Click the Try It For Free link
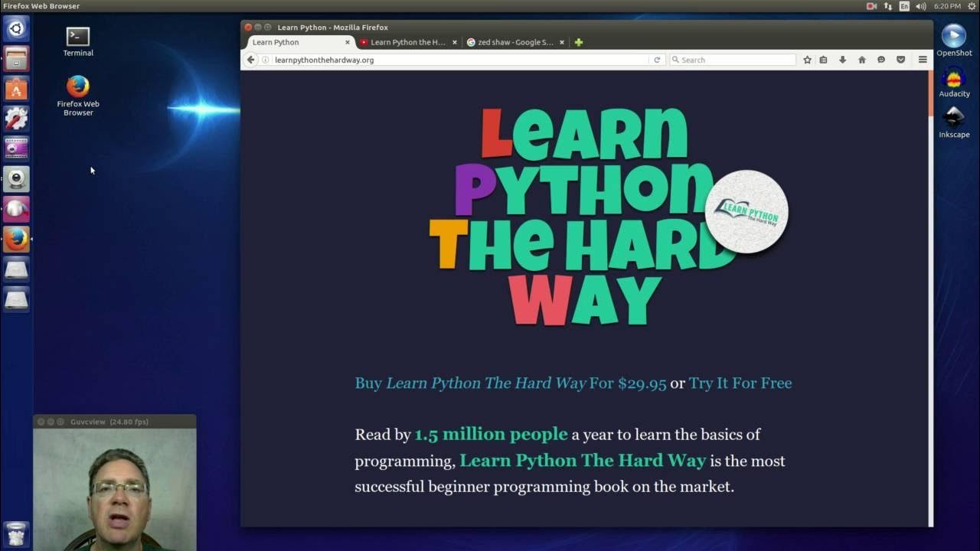 (x=740, y=383)
